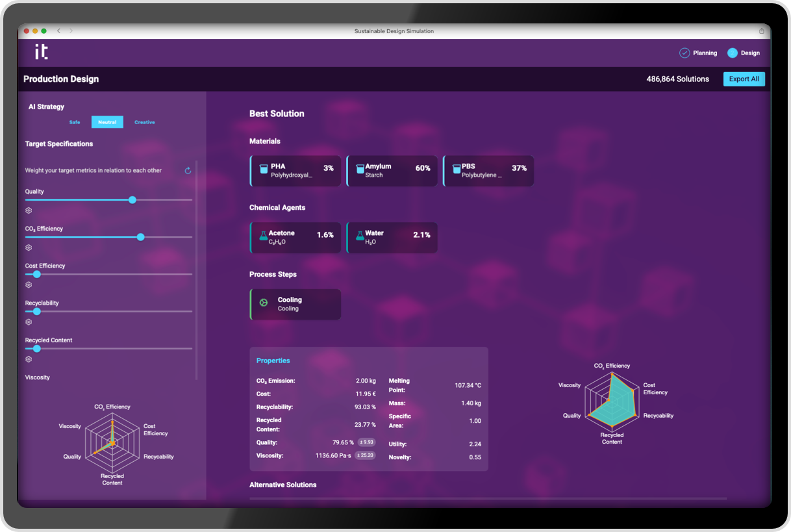791x532 pixels.
Task: Click the Quality slider handle
Action: point(132,200)
